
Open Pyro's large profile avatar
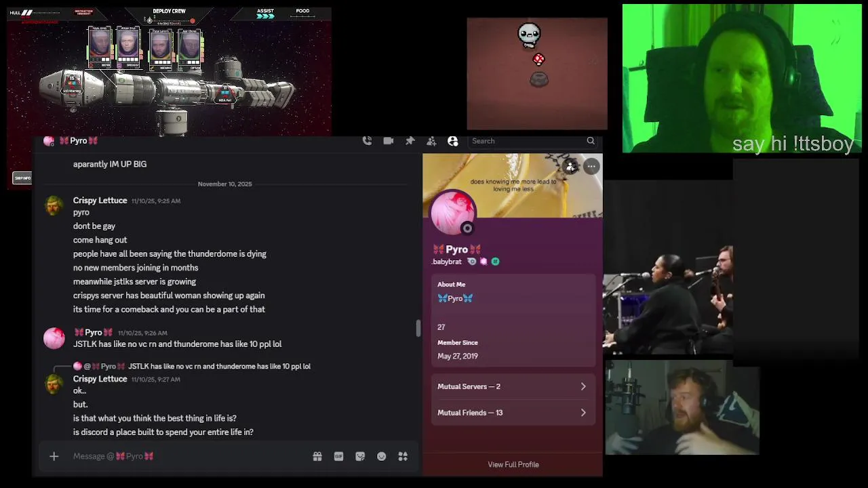pos(454,213)
